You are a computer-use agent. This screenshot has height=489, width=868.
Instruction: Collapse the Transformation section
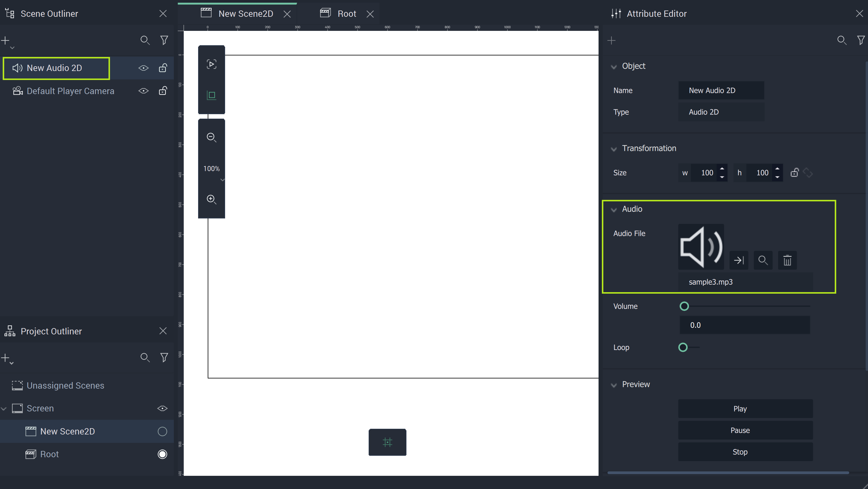click(x=614, y=149)
